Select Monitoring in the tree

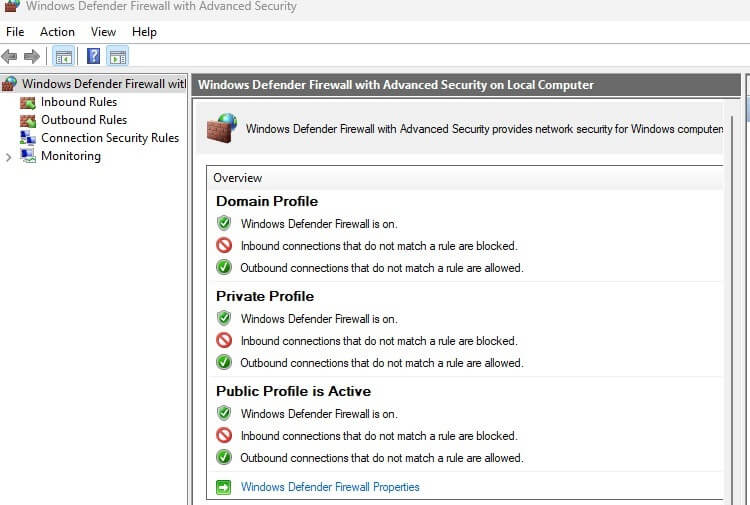click(71, 156)
